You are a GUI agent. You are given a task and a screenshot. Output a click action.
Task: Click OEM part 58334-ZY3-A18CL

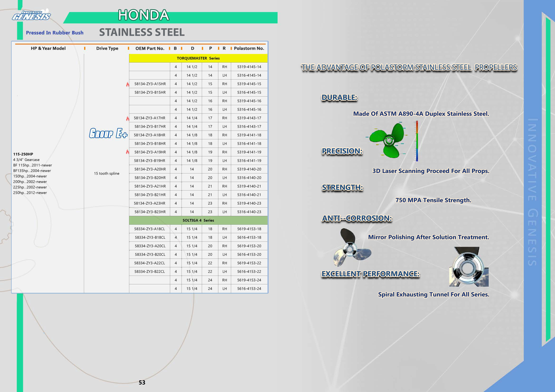pos(150,229)
